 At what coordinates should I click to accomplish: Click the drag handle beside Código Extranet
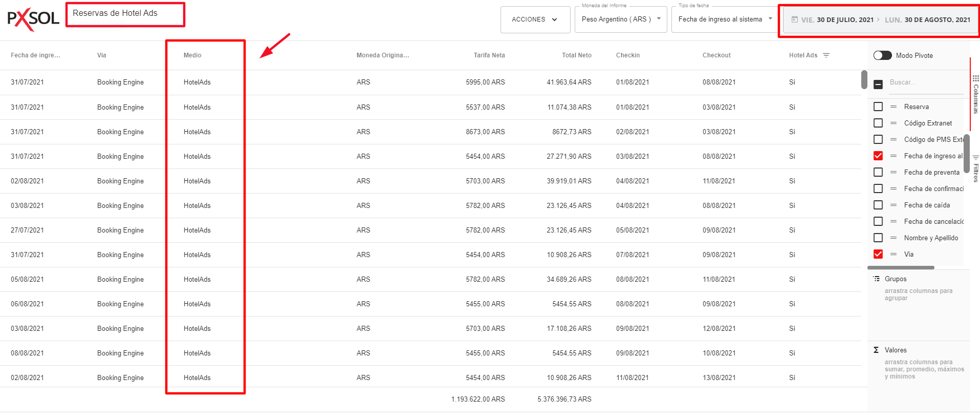(894, 123)
